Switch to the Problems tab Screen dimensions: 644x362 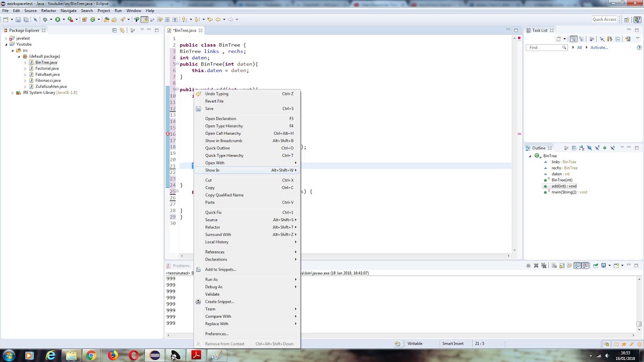point(181,265)
